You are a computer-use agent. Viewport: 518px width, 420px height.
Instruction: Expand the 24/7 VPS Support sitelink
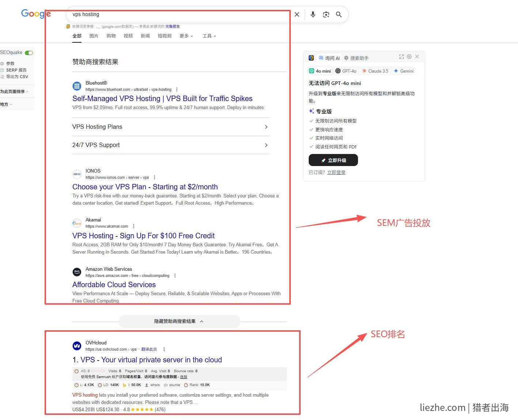click(171, 145)
